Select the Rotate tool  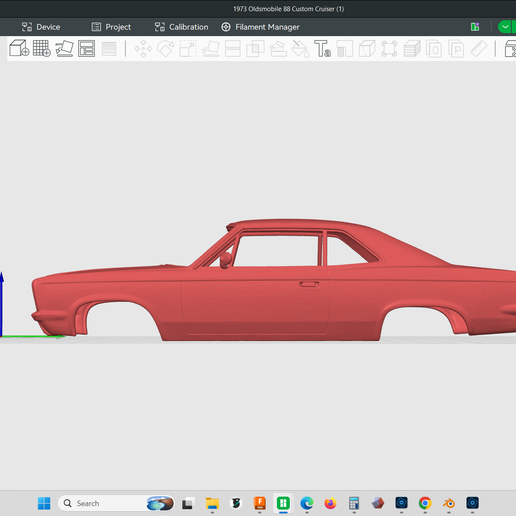click(x=166, y=49)
